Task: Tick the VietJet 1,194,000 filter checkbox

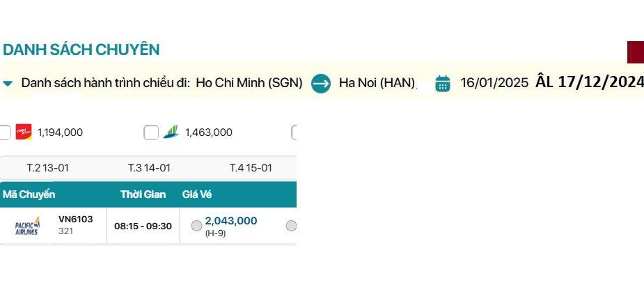Action: (4, 132)
